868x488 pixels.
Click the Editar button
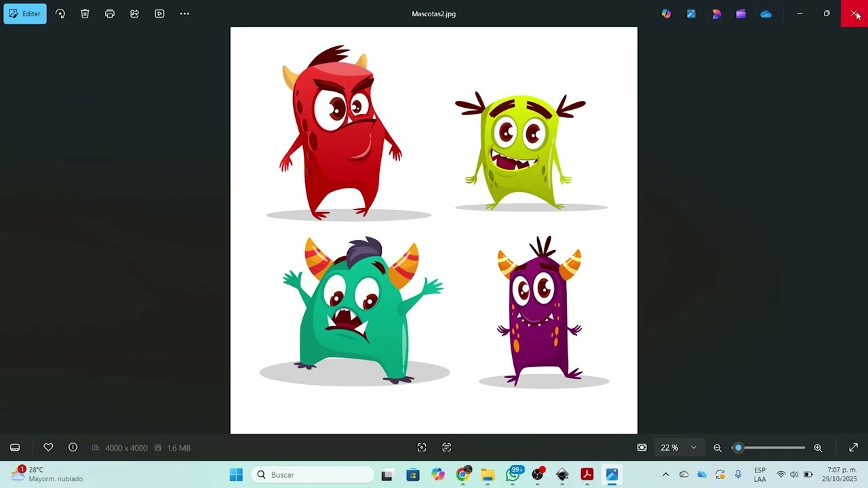click(25, 14)
